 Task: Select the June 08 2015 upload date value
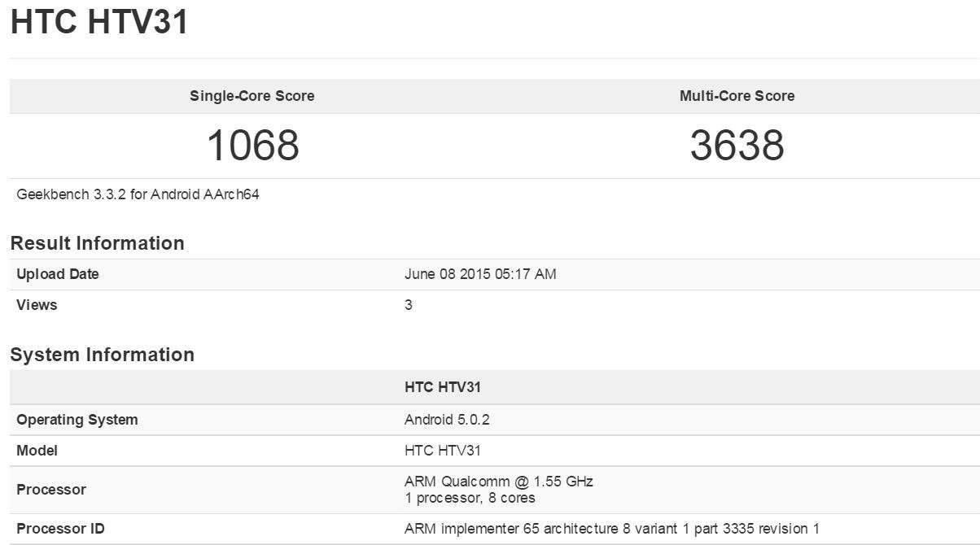(x=480, y=274)
